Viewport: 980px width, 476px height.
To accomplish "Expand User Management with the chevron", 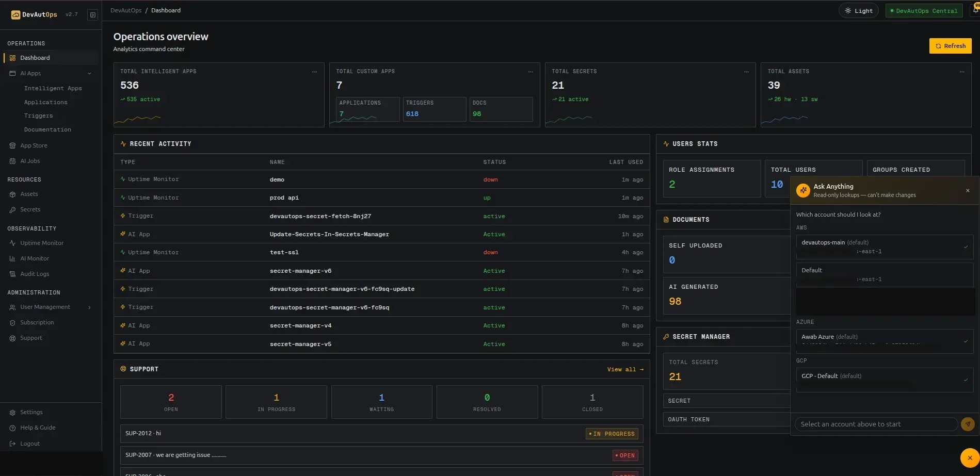I will [x=89, y=307].
